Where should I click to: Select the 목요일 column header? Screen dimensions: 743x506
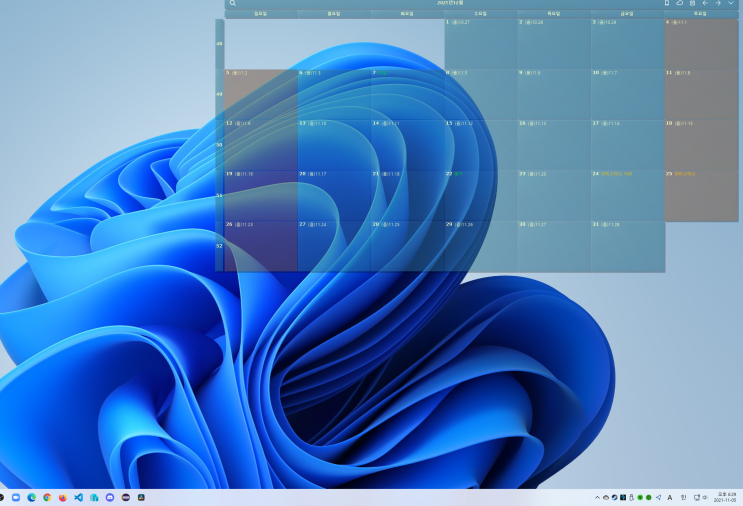tap(554, 14)
